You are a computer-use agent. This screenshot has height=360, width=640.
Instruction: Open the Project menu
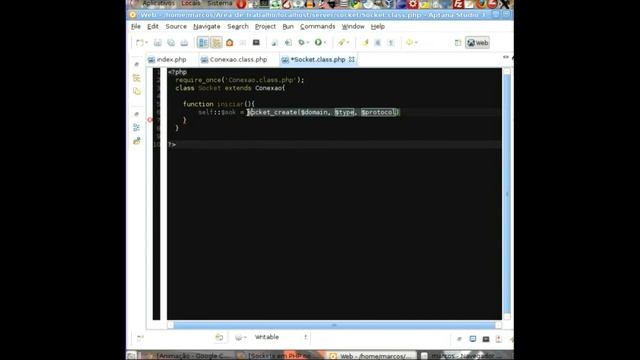tap(265, 27)
